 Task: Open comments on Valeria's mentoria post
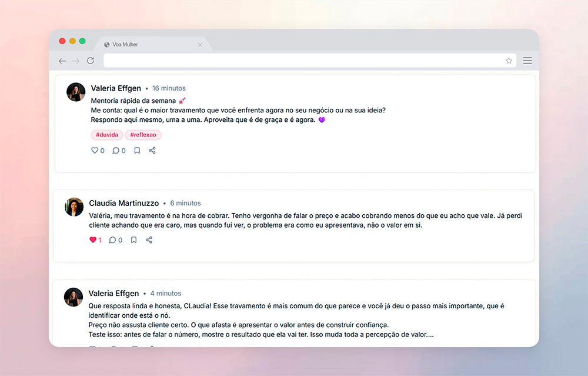click(x=116, y=151)
